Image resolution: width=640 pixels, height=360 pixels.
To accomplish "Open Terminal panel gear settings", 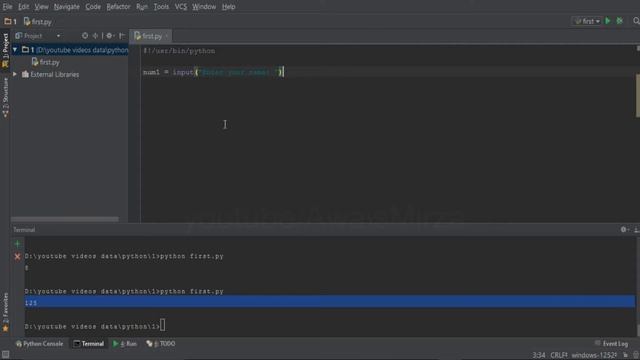I will click(x=624, y=230).
